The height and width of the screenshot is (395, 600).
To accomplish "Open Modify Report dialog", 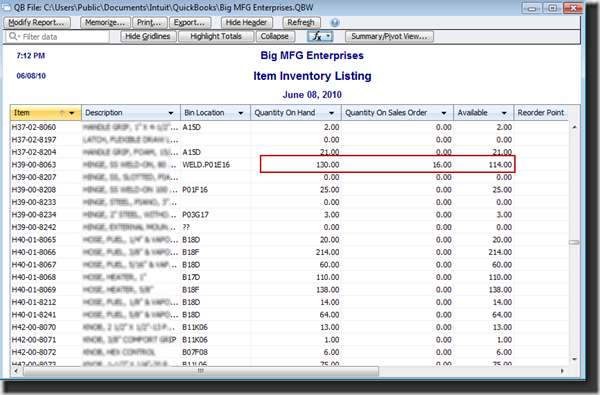I will point(36,23).
